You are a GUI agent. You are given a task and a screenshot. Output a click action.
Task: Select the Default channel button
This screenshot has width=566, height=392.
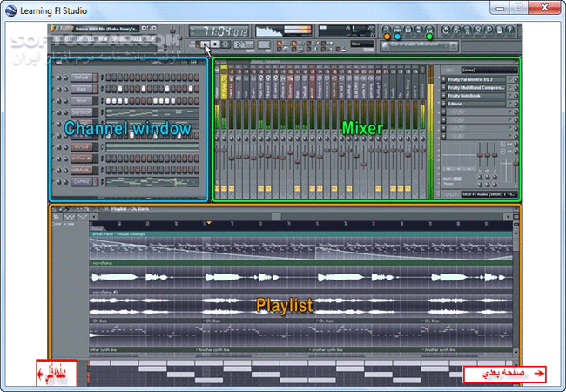pyautogui.click(x=83, y=78)
